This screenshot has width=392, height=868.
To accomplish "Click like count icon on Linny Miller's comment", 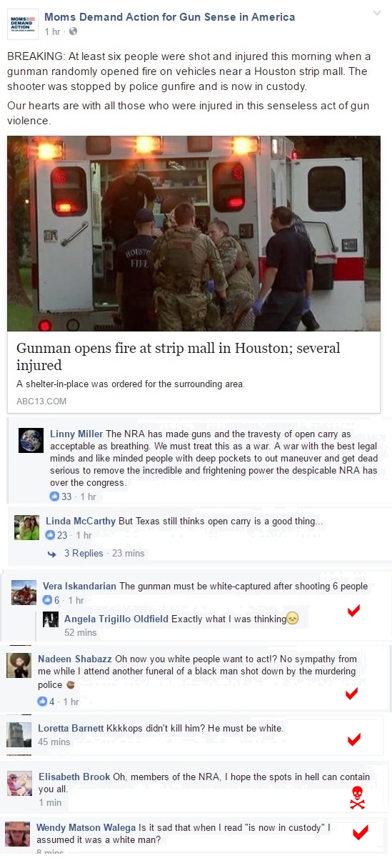I will point(54,497).
